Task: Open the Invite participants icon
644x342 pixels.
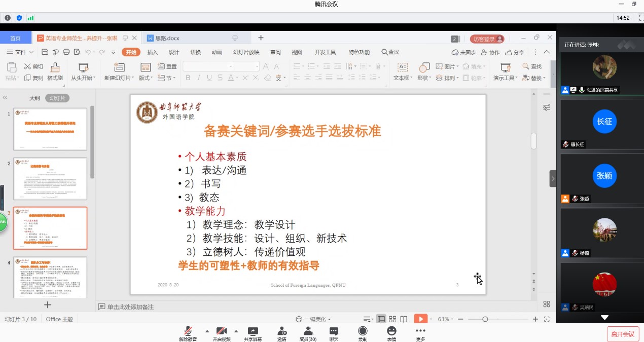Action: click(282, 331)
